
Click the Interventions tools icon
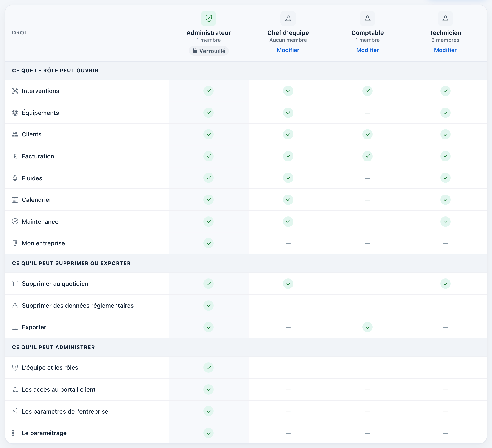(15, 91)
